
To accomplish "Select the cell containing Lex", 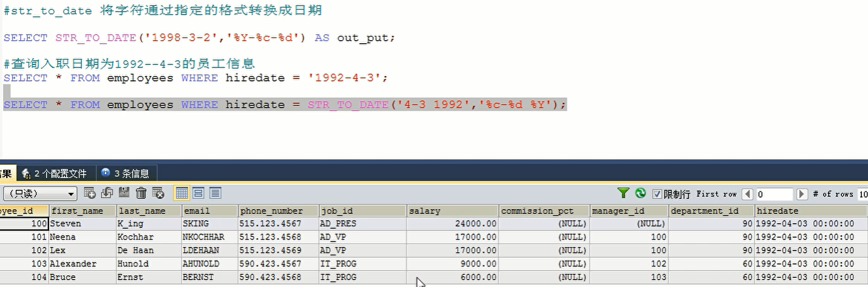I will click(x=83, y=250).
